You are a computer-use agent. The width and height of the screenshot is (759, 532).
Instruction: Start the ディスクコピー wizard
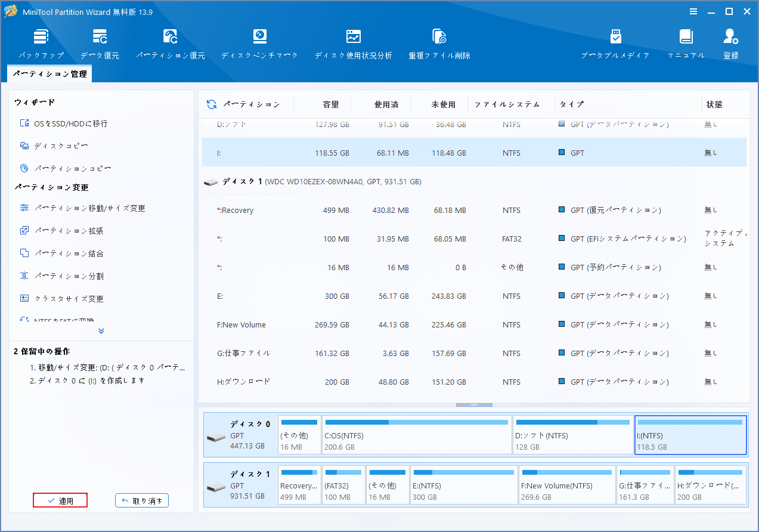[x=54, y=146]
